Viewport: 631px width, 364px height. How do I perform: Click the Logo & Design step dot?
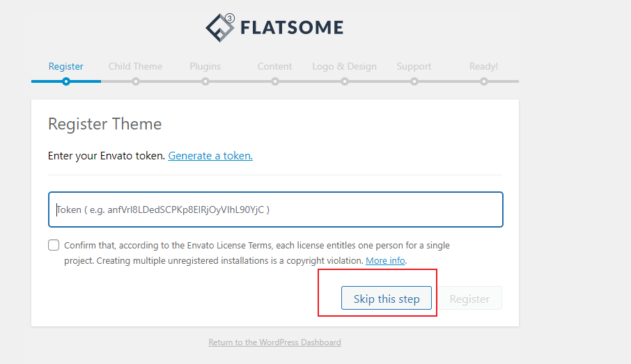(345, 81)
